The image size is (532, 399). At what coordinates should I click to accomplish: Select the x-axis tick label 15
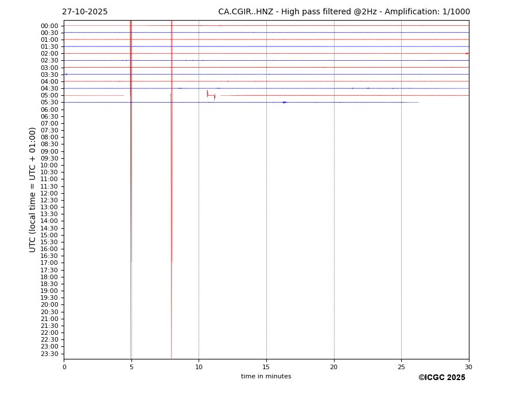click(x=266, y=367)
